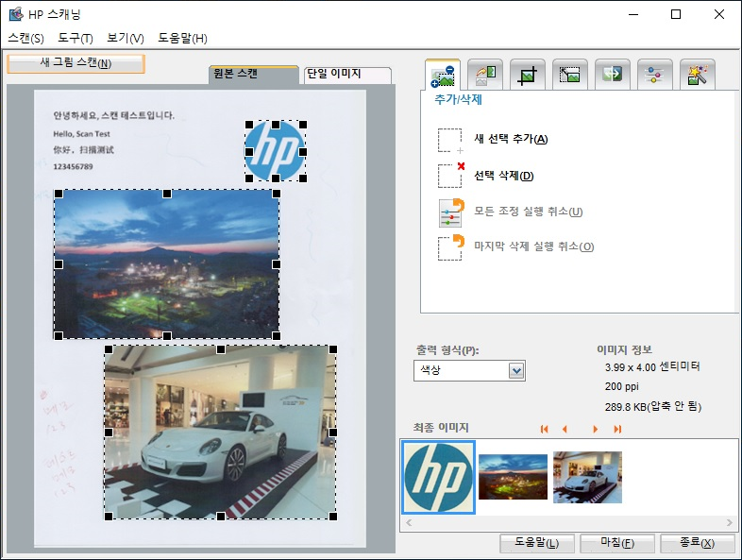Click top-middle handle of cityscape selection

167,194
